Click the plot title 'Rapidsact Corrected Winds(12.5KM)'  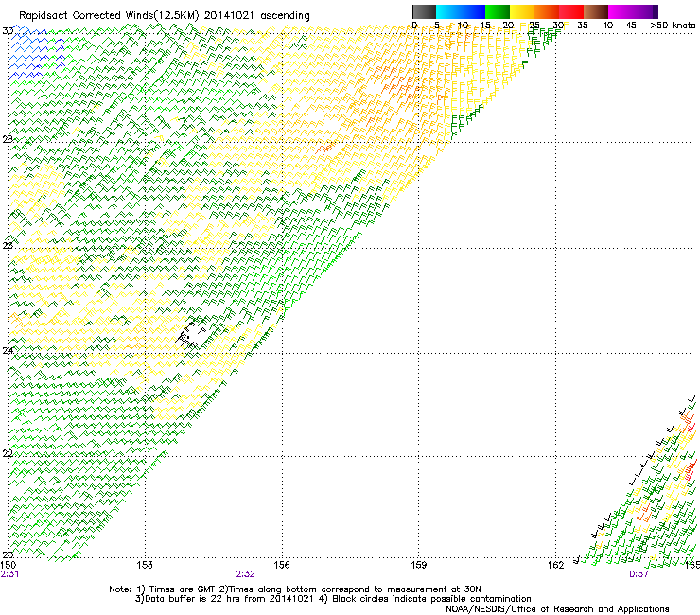pos(109,16)
